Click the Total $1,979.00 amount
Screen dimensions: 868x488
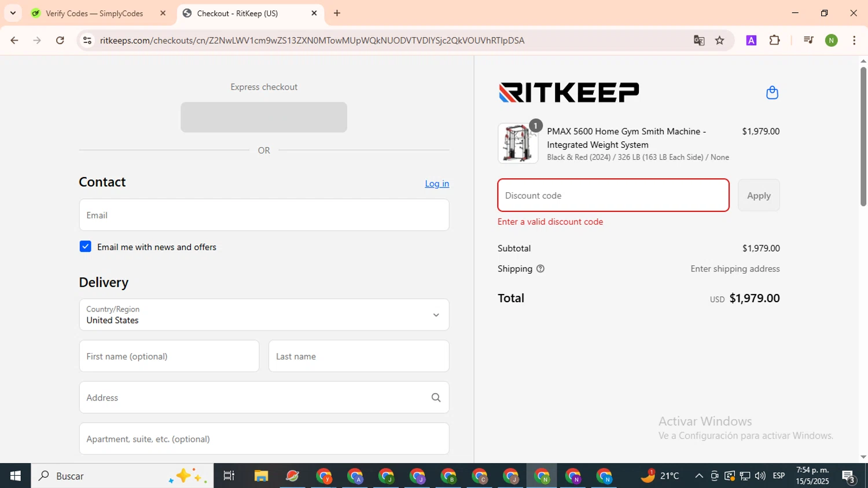click(x=755, y=298)
